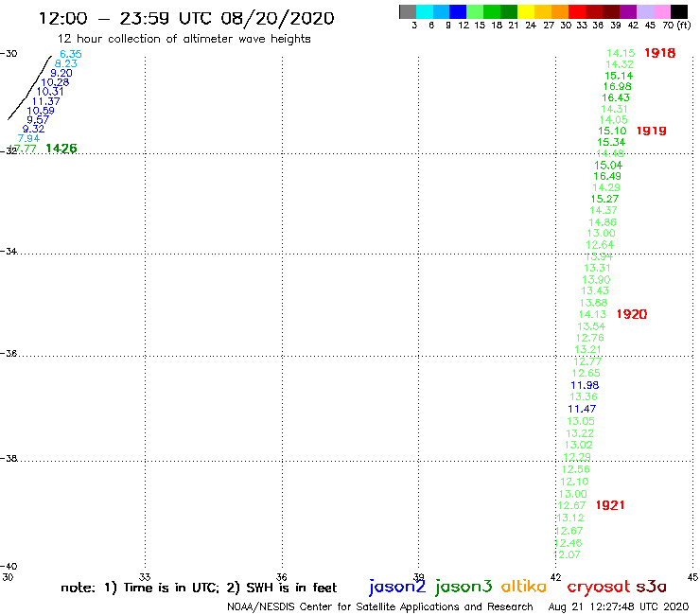
Task: Click the 10.28 wave height value
Action: (55, 82)
